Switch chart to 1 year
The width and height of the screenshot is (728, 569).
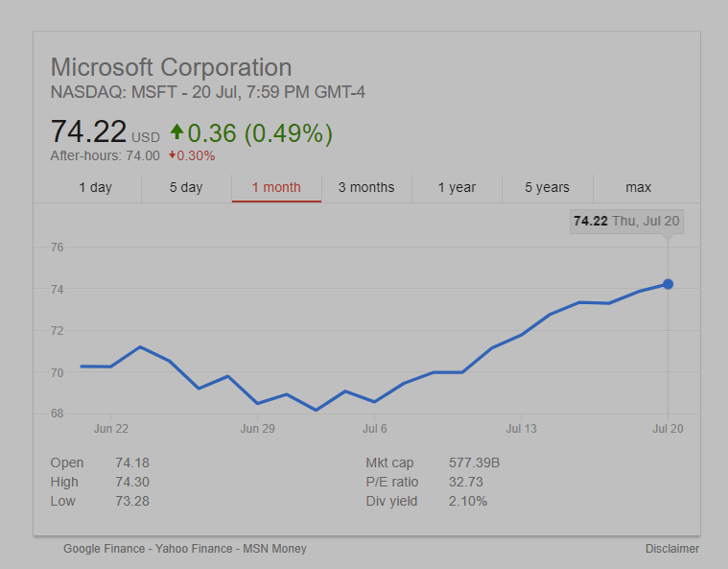[x=457, y=187]
